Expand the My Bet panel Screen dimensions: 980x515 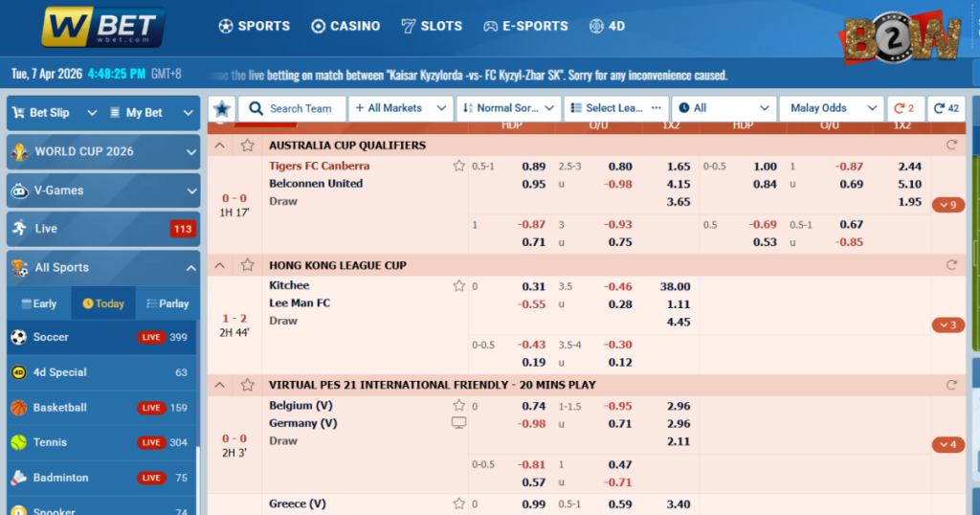coord(151,113)
